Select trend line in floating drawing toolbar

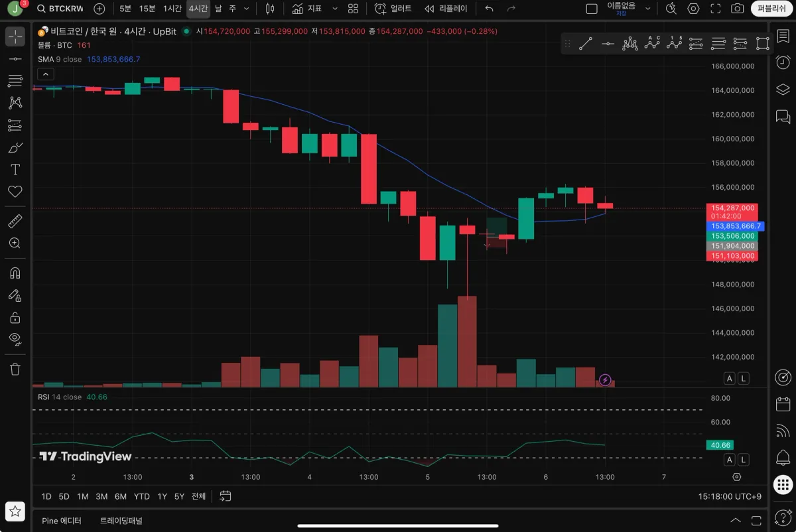pos(585,44)
